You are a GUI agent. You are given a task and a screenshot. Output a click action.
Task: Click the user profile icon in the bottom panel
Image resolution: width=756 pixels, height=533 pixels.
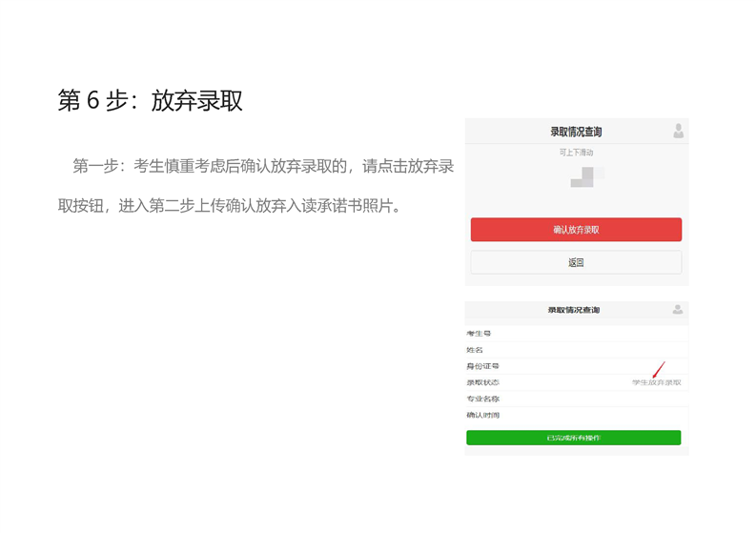(677, 310)
